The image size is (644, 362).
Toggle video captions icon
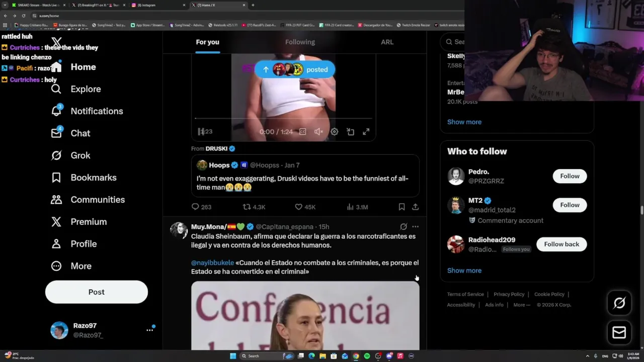point(302,132)
